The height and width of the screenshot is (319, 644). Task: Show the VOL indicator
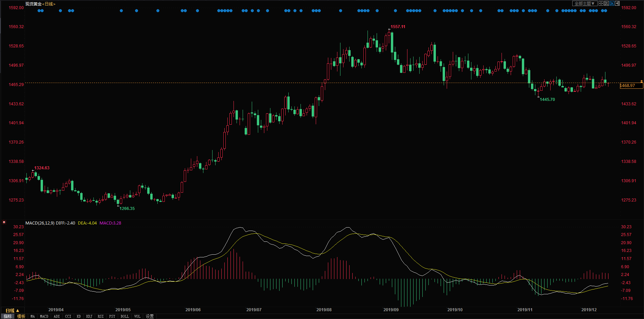tap(137, 316)
